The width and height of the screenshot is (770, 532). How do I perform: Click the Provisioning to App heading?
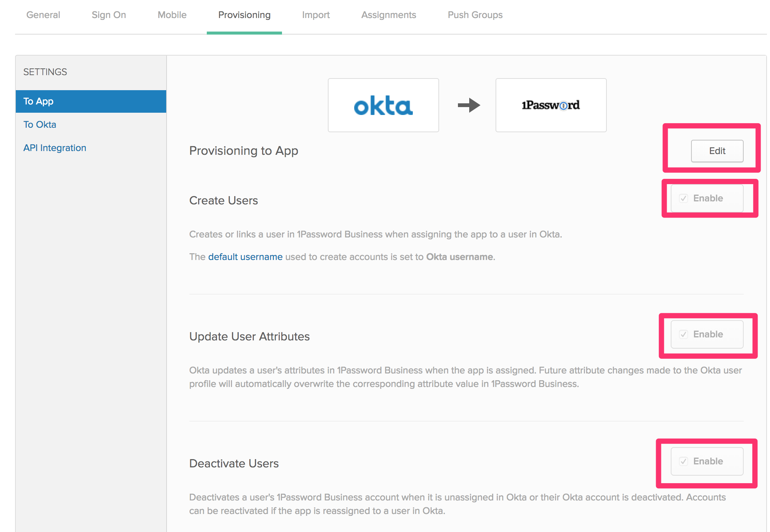point(244,151)
